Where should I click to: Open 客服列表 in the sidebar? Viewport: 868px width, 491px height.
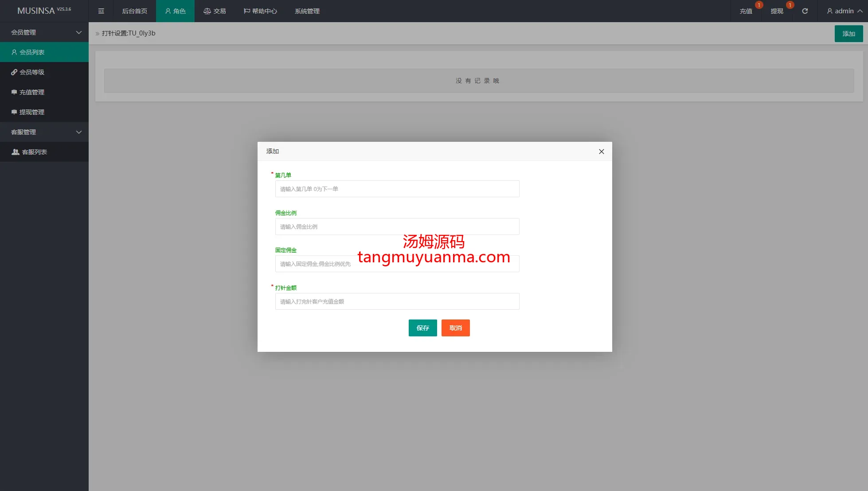(x=35, y=152)
